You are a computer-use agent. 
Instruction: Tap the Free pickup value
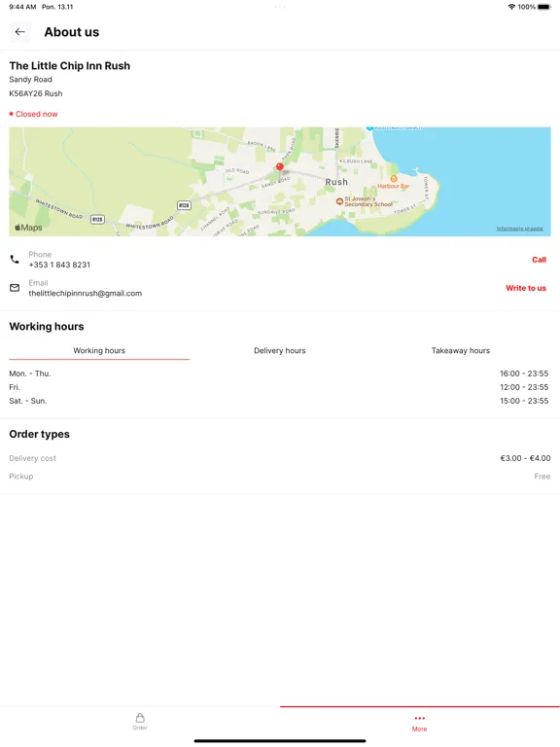coord(542,477)
